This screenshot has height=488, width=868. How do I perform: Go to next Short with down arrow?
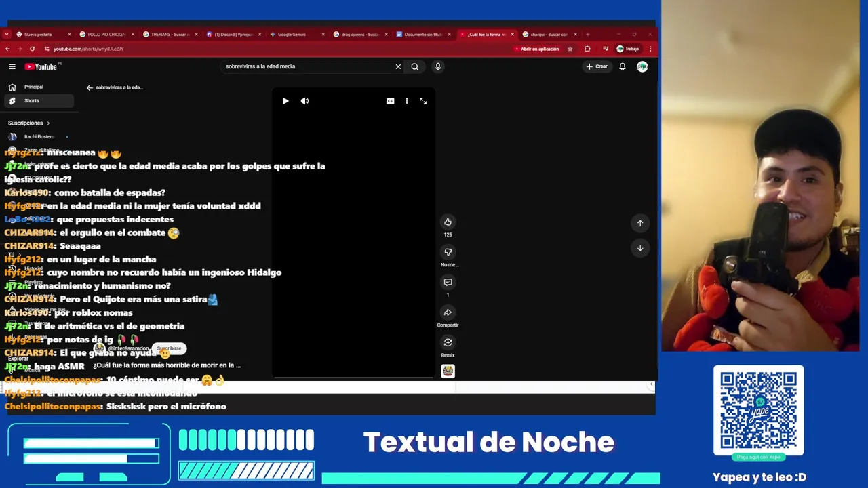point(639,248)
